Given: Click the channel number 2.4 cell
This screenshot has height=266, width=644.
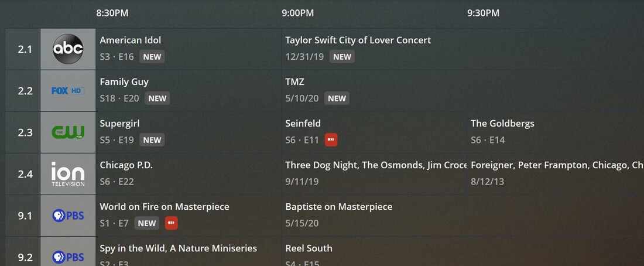Looking at the screenshot, I should click(x=25, y=174).
